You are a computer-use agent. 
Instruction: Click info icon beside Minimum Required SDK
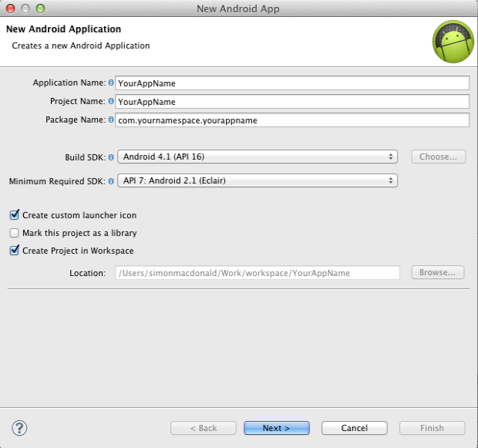point(111,181)
